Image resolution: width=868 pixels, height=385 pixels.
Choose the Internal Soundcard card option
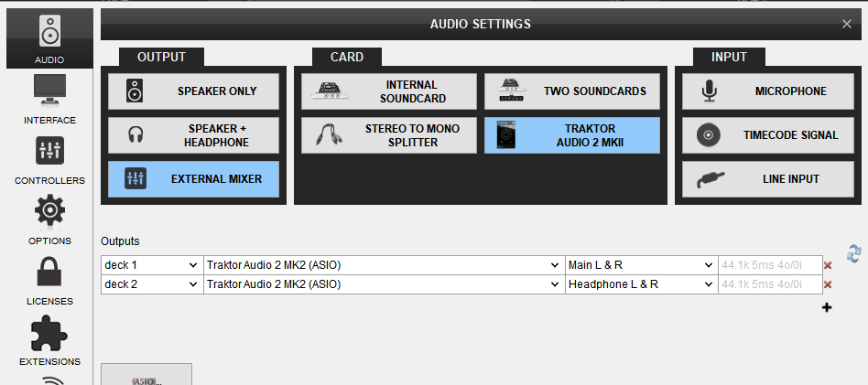[x=389, y=91]
